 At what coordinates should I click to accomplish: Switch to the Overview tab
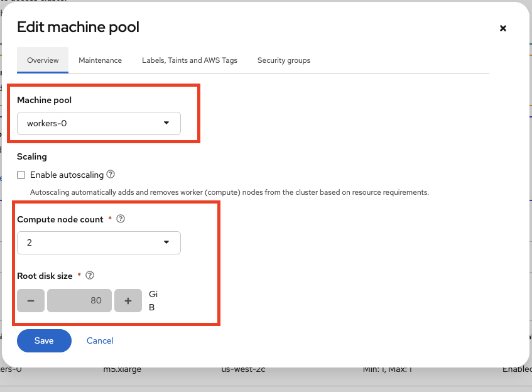(x=43, y=60)
